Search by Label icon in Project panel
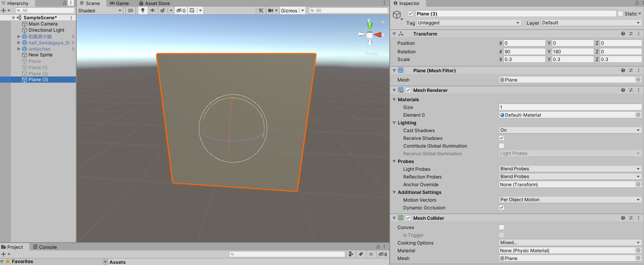This screenshot has height=265, width=644. (361, 254)
